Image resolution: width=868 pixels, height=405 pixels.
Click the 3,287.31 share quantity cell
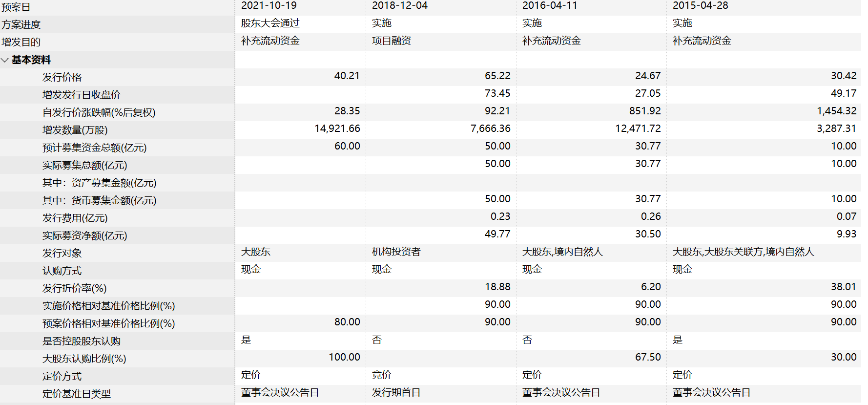(837, 128)
